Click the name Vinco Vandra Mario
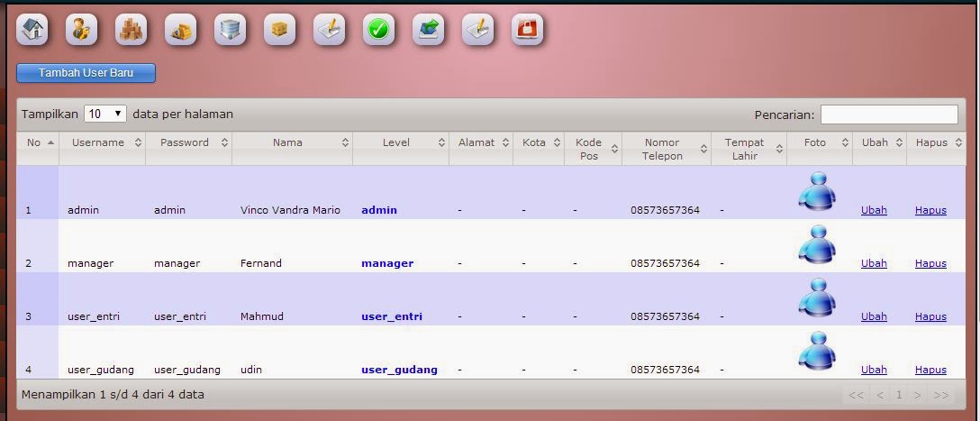The image size is (980, 421). [291, 210]
